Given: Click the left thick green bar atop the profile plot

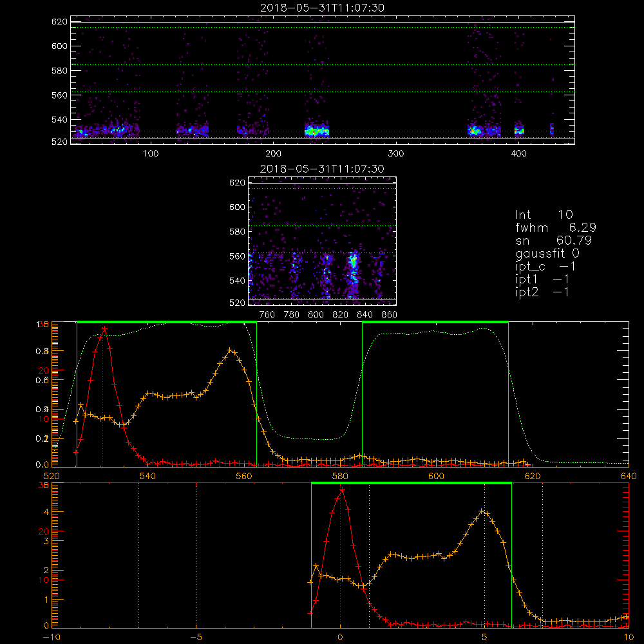Looking at the screenshot, I should tap(167, 322).
